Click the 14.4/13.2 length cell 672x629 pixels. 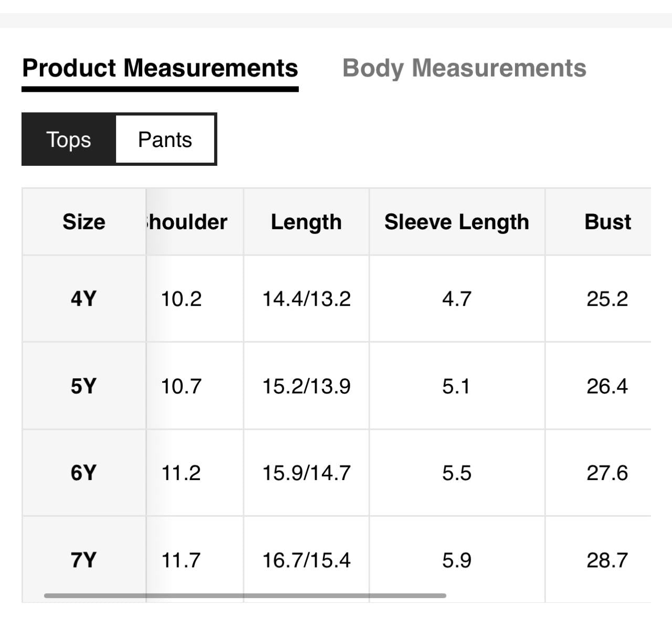coord(306,299)
